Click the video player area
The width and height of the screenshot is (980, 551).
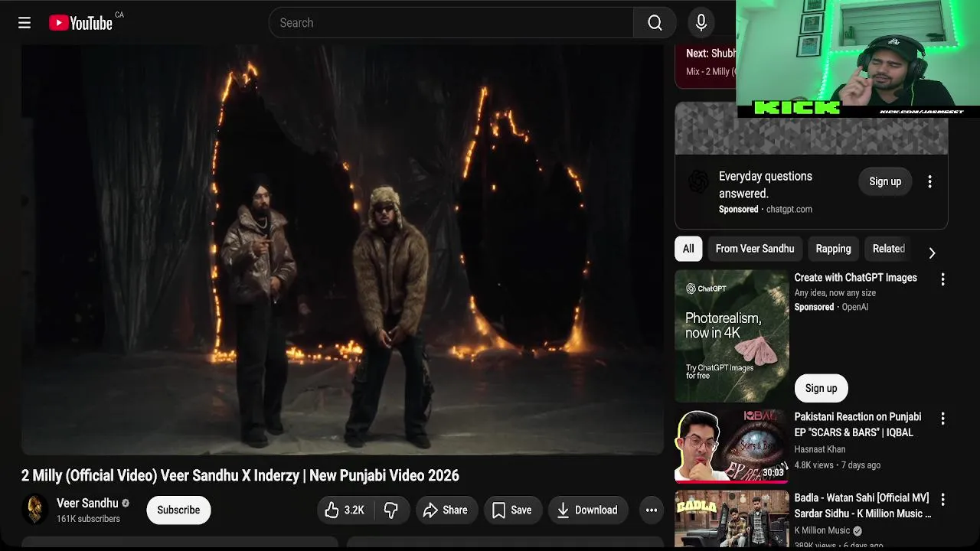coord(342,249)
